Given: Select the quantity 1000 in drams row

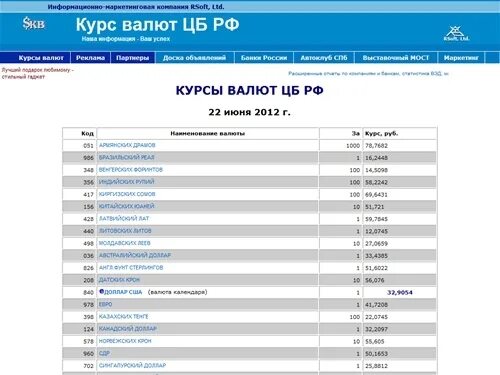Looking at the screenshot, I should click(x=353, y=146).
